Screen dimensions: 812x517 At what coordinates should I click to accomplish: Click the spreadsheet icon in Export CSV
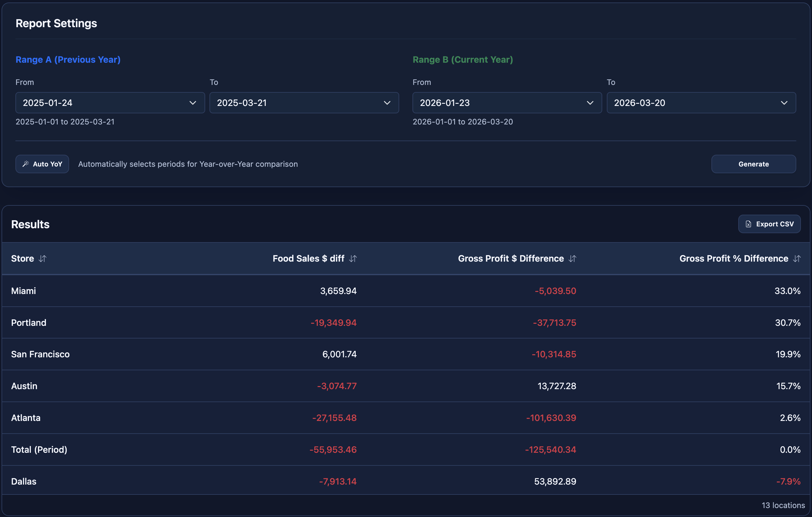point(748,224)
